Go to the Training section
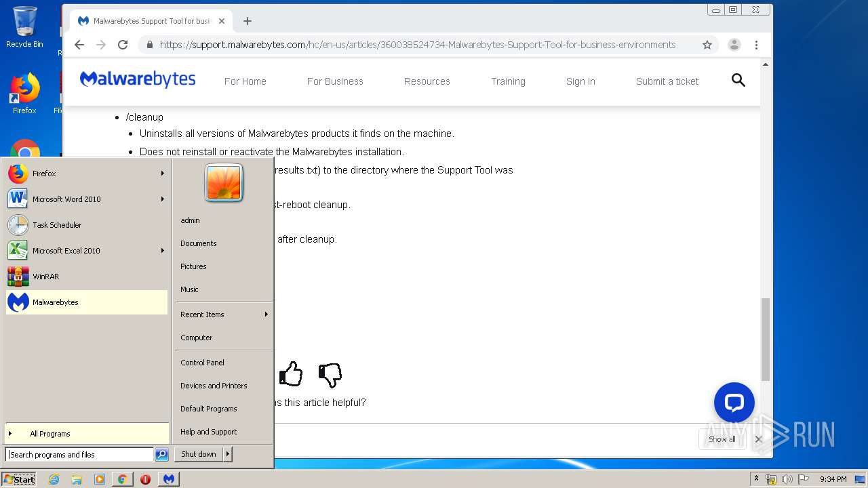This screenshot has width=868, height=488. click(508, 81)
